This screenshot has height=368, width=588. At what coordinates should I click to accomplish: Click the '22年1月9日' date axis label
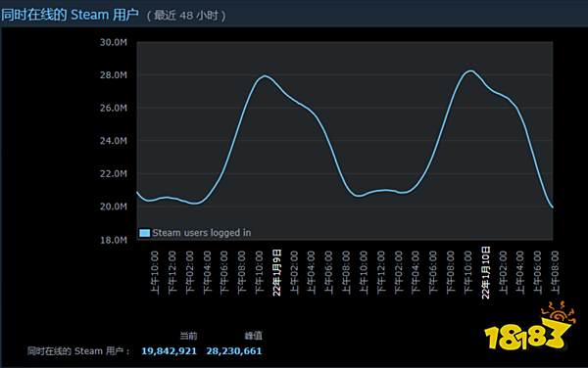tap(276, 272)
